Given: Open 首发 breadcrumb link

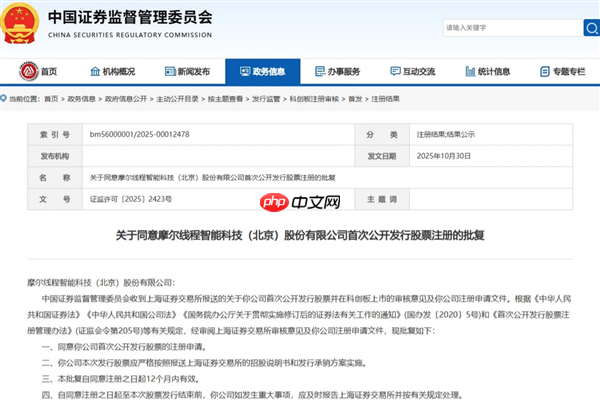Looking at the screenshot, I should tap(355, 99).
